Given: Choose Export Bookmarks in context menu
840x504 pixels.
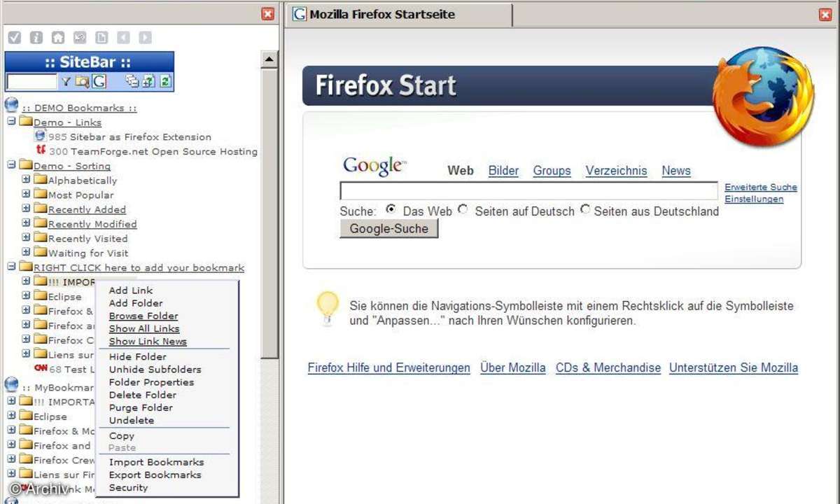Looking at the screenshot, I should coord(155,475).
